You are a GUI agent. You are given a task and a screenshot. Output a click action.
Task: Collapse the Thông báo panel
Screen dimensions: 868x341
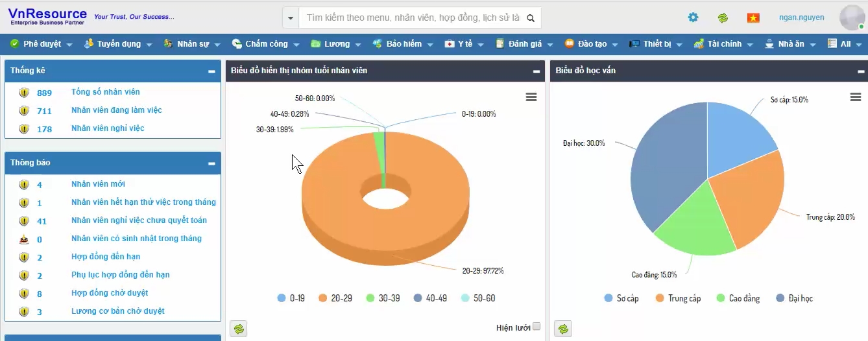point(211,163)
